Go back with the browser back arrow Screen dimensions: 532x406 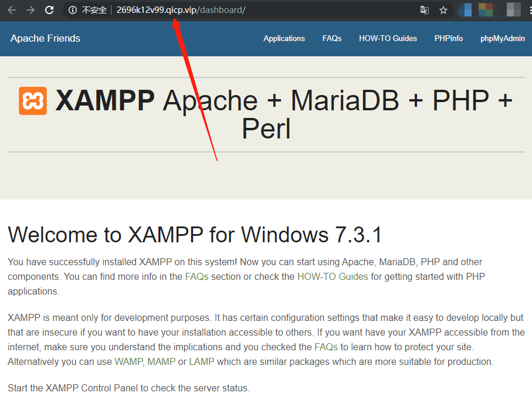coord(12,10)
